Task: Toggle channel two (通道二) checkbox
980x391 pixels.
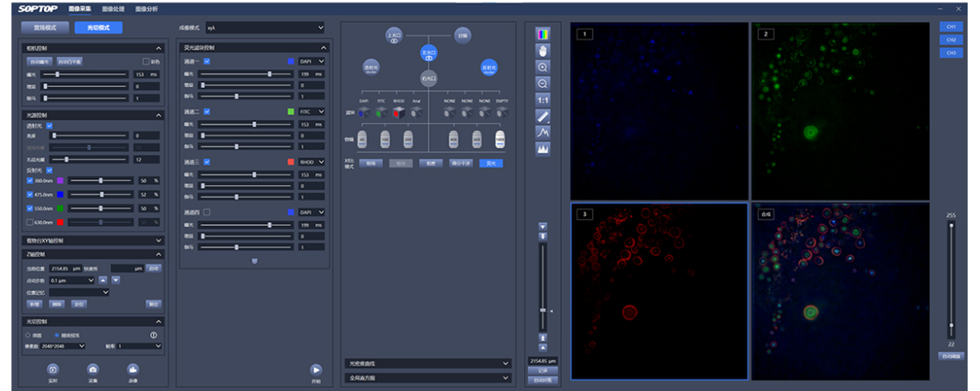Action: point(207,111)
